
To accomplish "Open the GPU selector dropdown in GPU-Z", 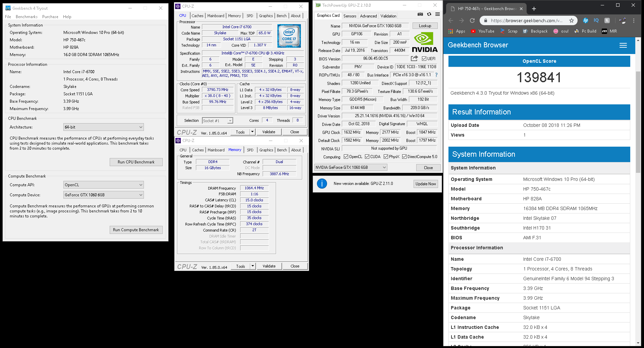I will pyautogui.click(x=351, y=167).
